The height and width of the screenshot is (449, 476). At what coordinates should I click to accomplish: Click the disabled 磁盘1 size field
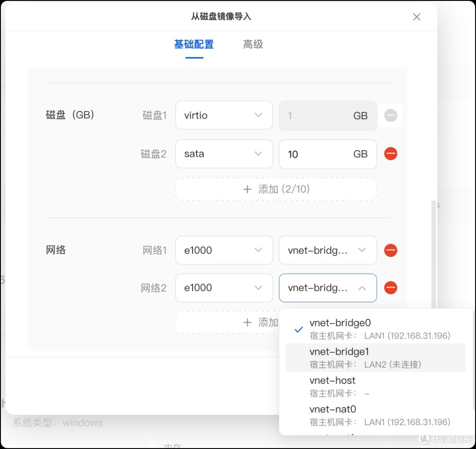[328, 115]
